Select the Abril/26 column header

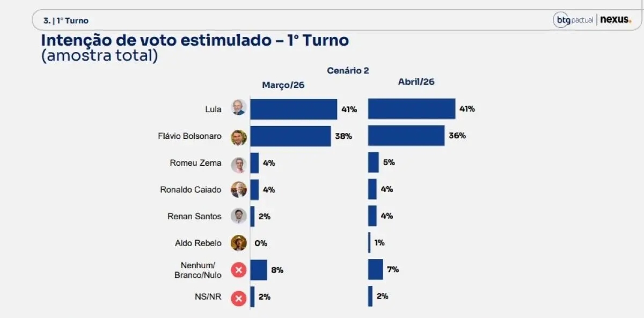coord(416,82)
